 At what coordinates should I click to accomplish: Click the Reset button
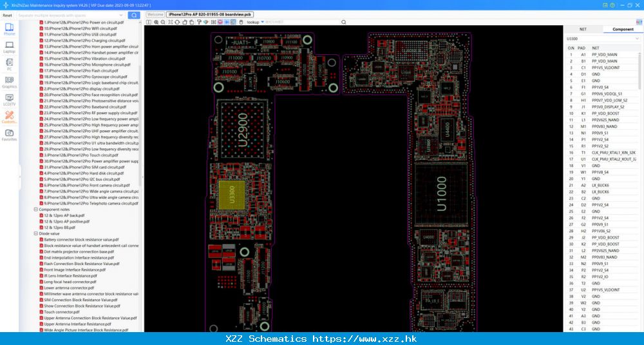(7, 15)
